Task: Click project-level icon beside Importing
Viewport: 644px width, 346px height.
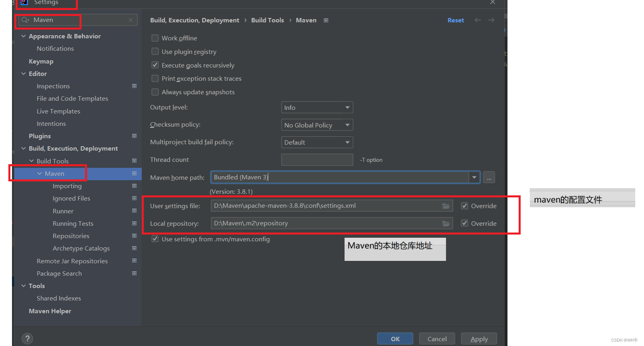Action: (135, 186)
